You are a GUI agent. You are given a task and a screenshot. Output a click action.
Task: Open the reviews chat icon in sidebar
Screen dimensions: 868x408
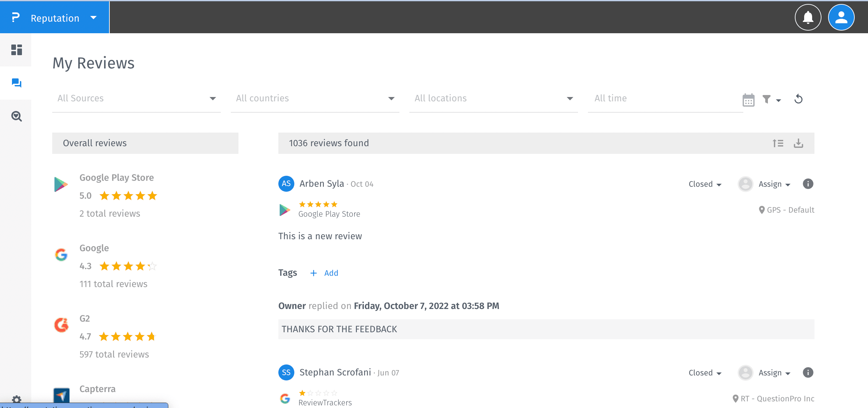[16, 83]
